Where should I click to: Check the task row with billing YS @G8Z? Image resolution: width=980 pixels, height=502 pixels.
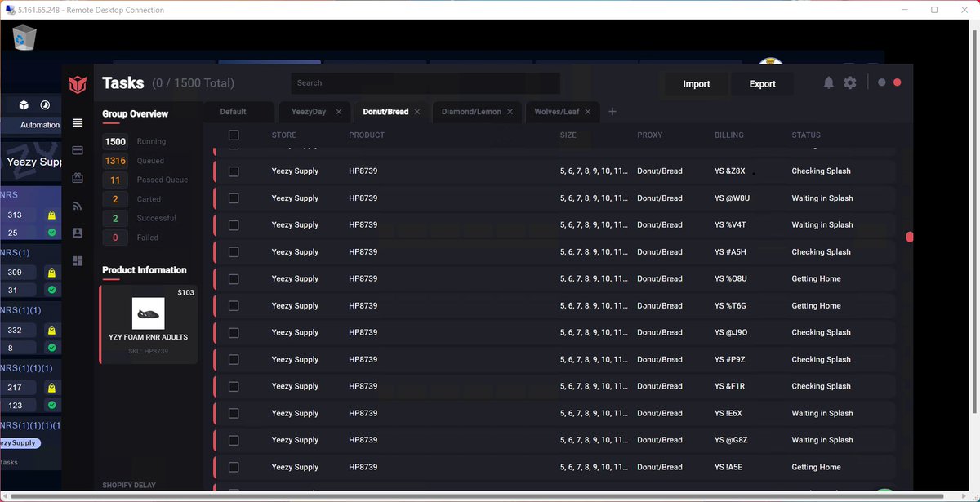234,441
